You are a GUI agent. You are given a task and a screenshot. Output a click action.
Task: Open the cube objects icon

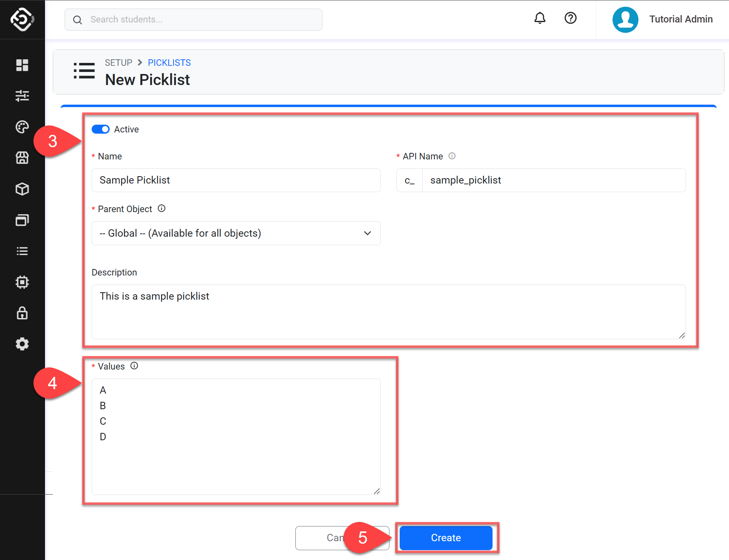22,189
